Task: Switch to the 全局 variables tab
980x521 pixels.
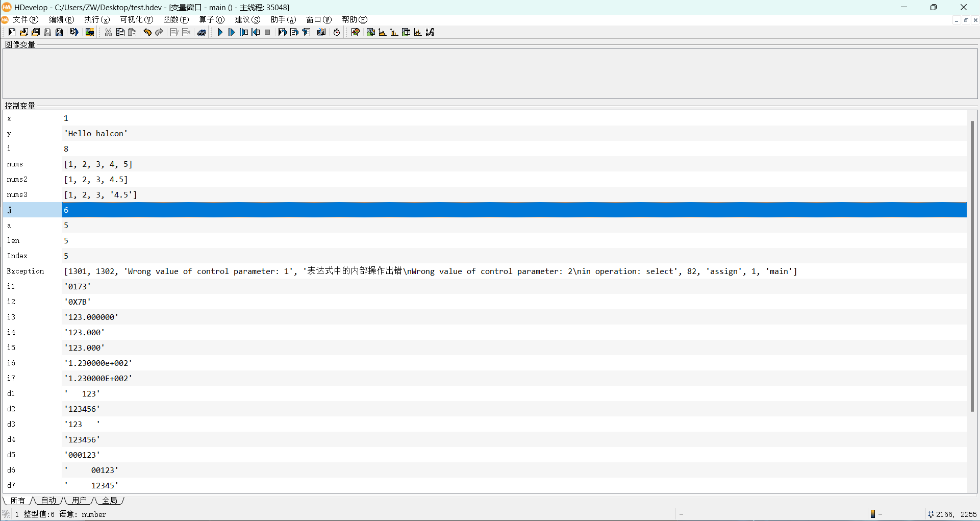Action: click(x=110, y=500)
